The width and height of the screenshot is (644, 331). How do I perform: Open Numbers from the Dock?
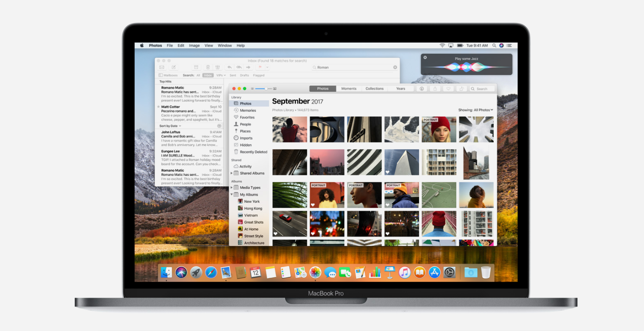coord(375,272)
